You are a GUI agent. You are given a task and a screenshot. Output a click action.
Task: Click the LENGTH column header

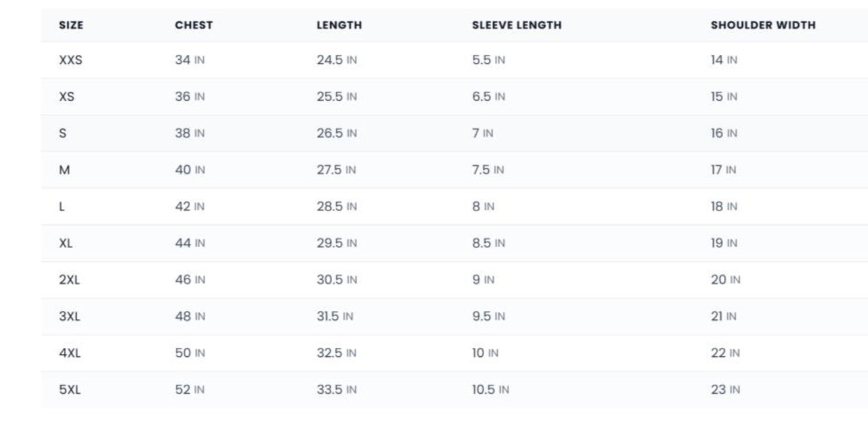coord(339,25)
